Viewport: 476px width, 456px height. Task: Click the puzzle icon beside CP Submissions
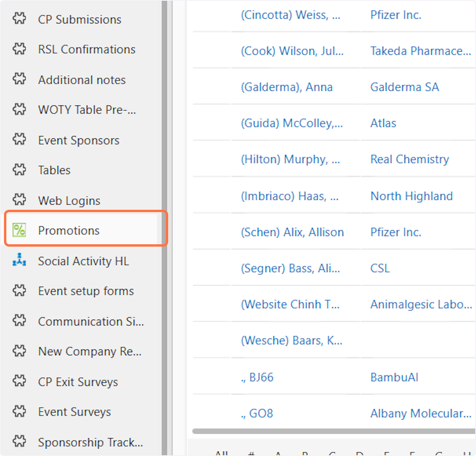point(19,19)
